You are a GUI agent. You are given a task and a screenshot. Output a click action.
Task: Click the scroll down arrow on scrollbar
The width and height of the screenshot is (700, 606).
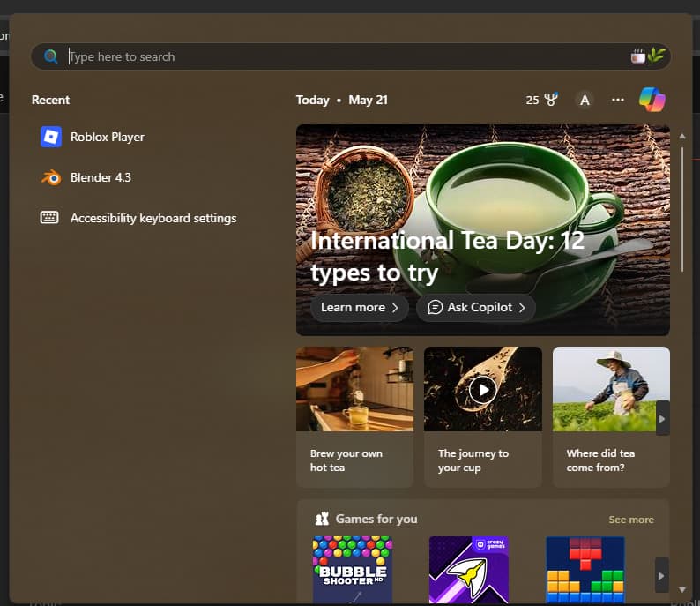[682, 589]
